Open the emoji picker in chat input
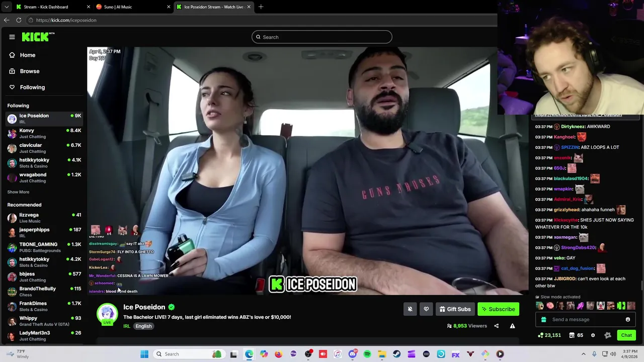 pyautogui.click(x=628, y=319)
